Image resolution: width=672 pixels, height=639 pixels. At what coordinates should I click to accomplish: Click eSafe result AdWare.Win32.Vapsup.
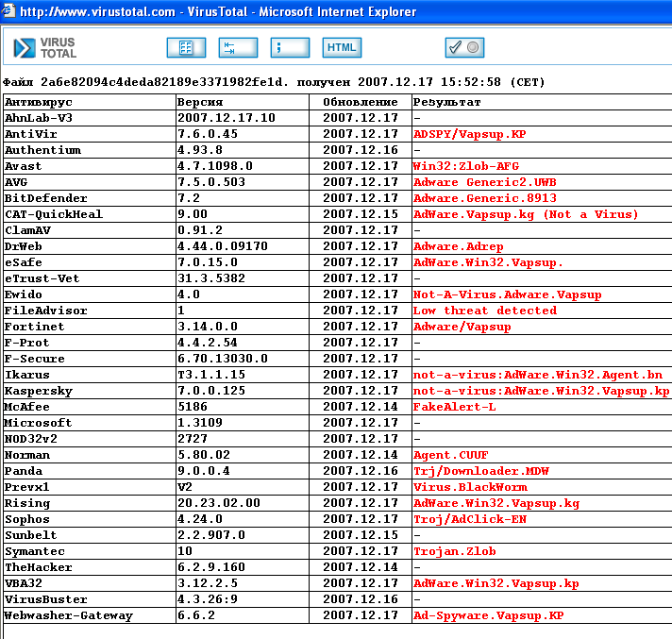(488, 262)
